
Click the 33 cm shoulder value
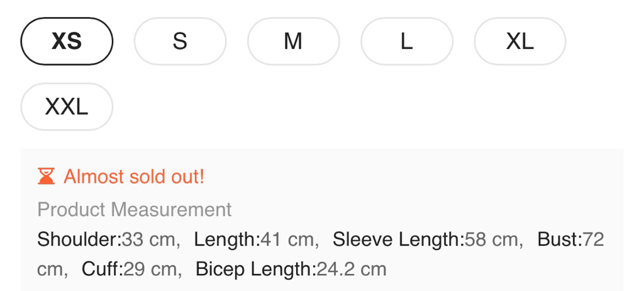148,239
